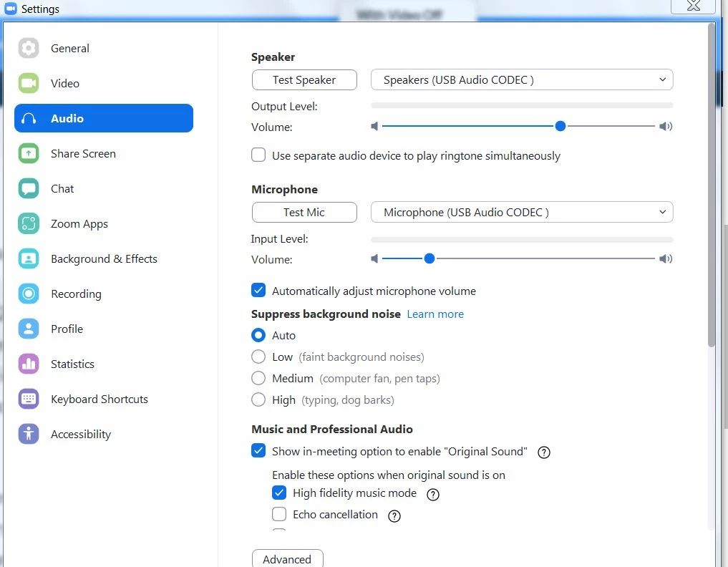Viewport: 728px width, 567px height.
Task: Click speaker Volume slider handle
Action: pos(560,126)
